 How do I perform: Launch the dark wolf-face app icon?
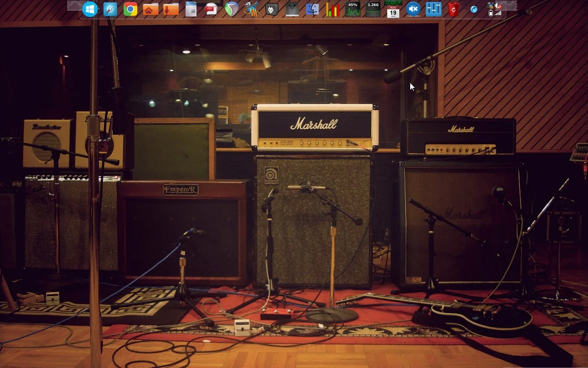click(x=272, y=9)
